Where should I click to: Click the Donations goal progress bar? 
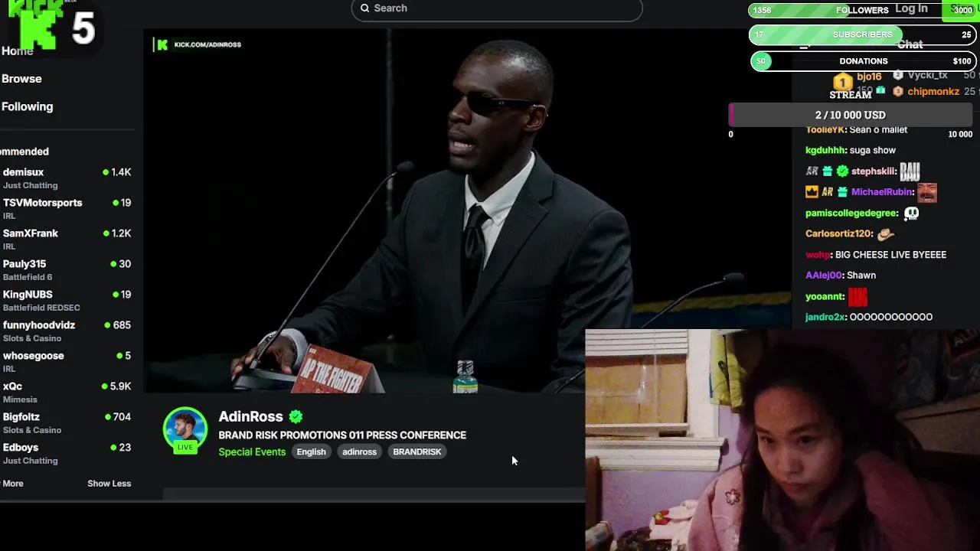pos(862,61)
